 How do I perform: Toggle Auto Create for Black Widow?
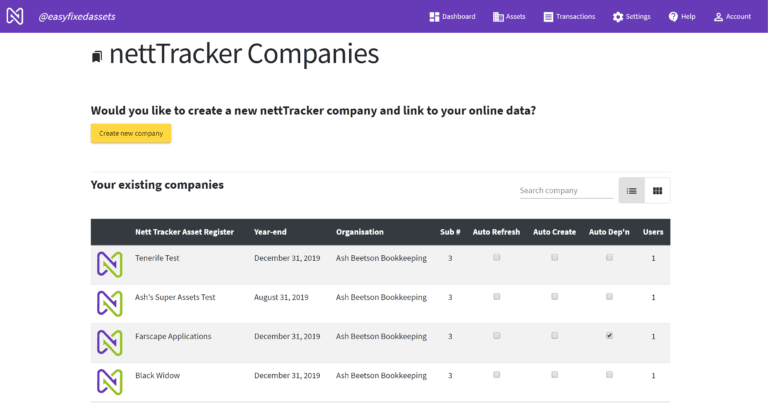554,375
